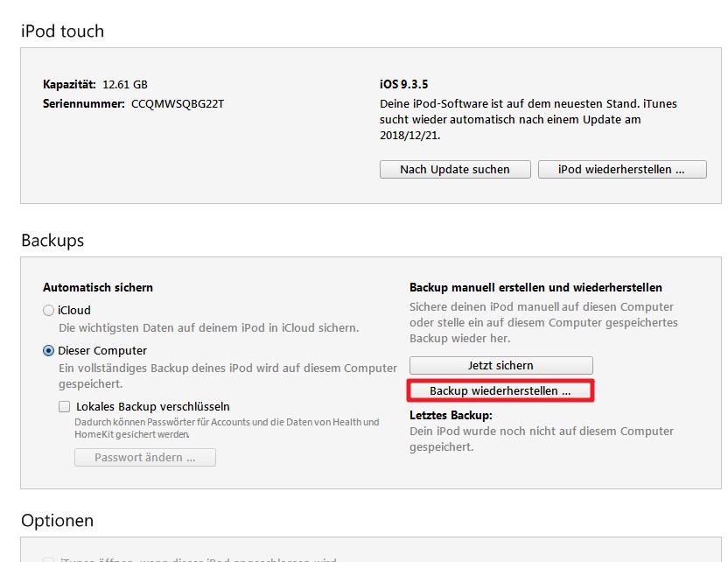728x562 pixels.
Task: Click the iOS 9.3.5 version label
Action: (x=404, y=85)
